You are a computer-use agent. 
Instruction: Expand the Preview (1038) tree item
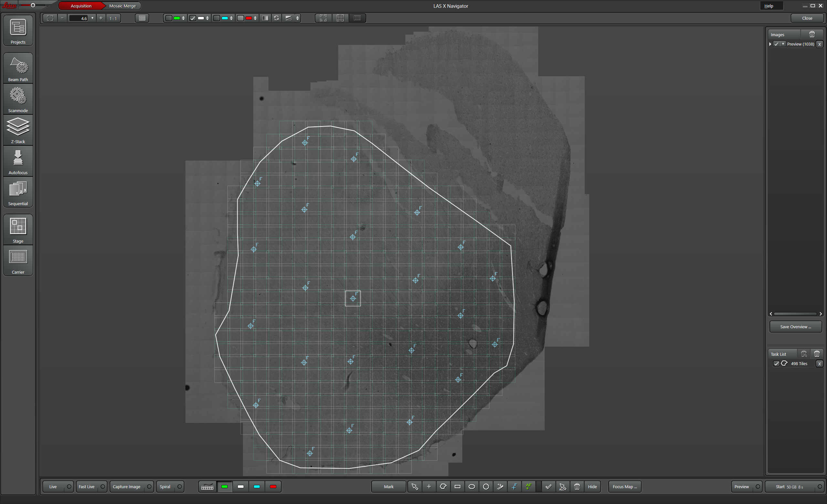click(x=770, y=44)
